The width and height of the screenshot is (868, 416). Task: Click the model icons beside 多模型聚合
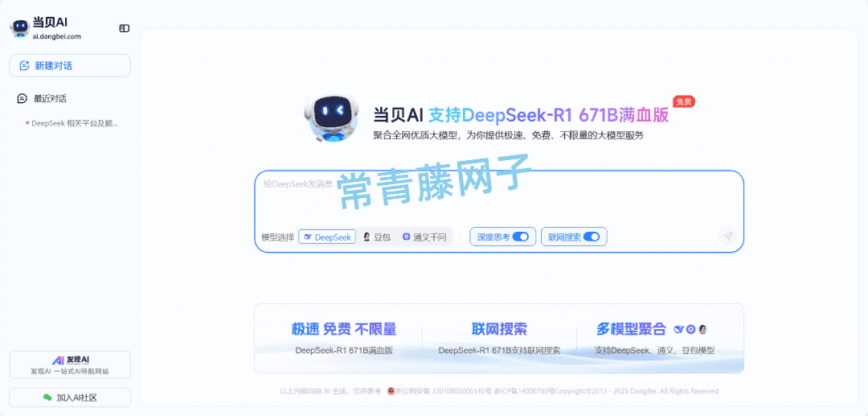(x=690, y=329)
